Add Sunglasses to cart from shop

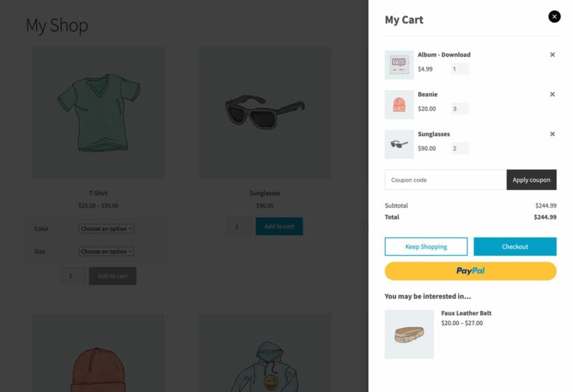(280, 226)
